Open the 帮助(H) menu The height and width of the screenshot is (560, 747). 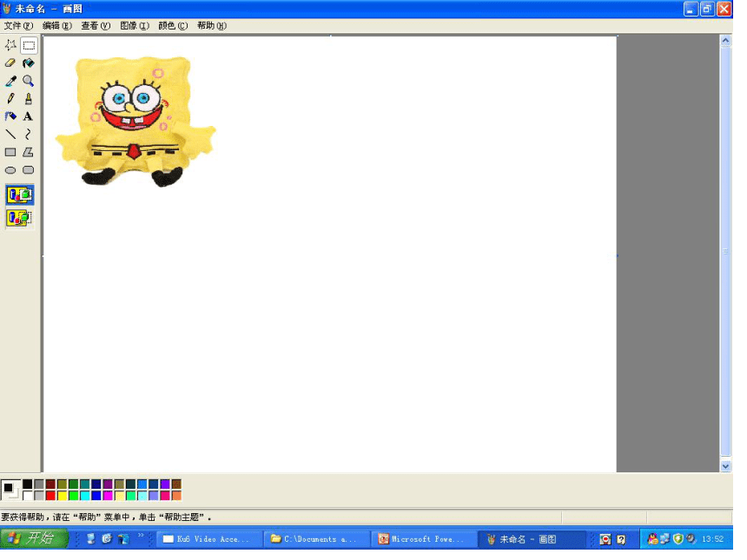coord(212,26)
